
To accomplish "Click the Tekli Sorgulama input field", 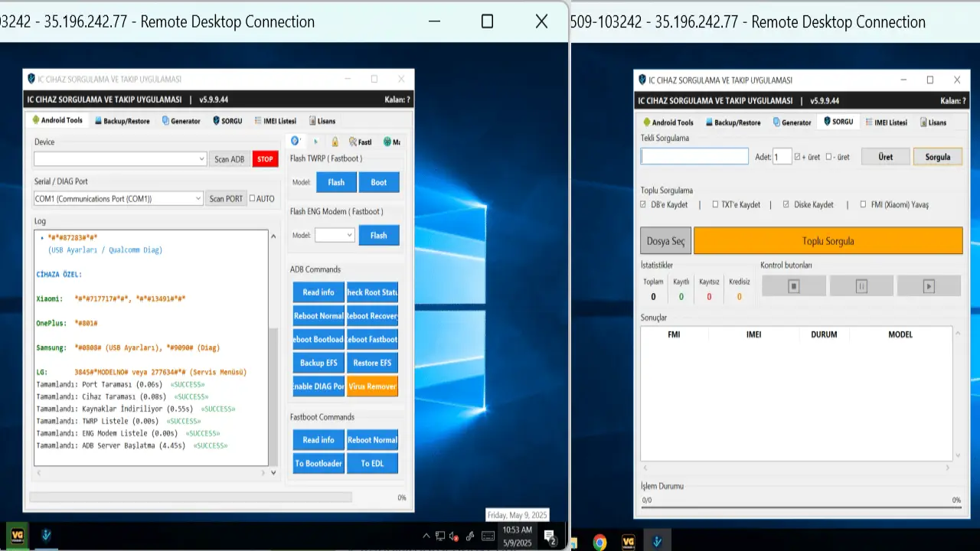I will pos(694,156).
